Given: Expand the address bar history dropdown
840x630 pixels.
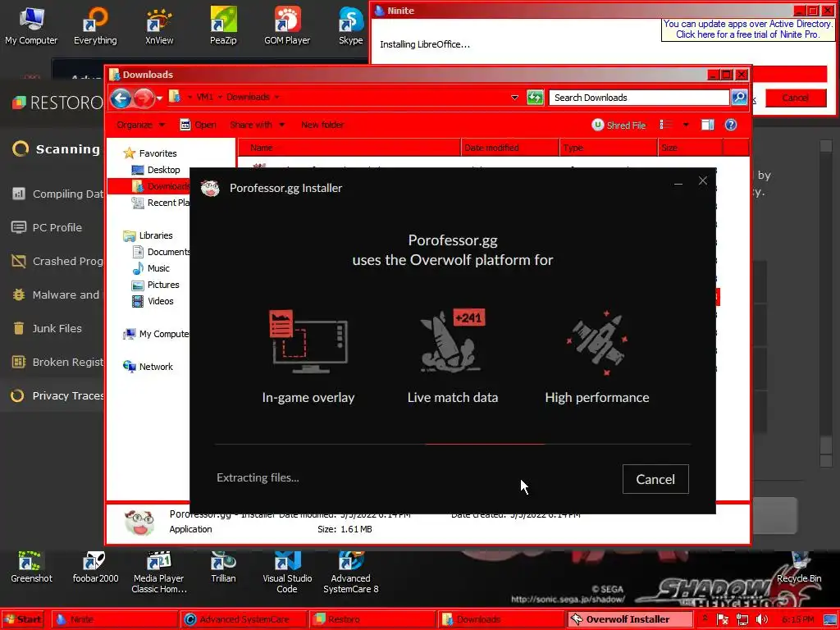Looking at the screenshot, I should 514,98.
